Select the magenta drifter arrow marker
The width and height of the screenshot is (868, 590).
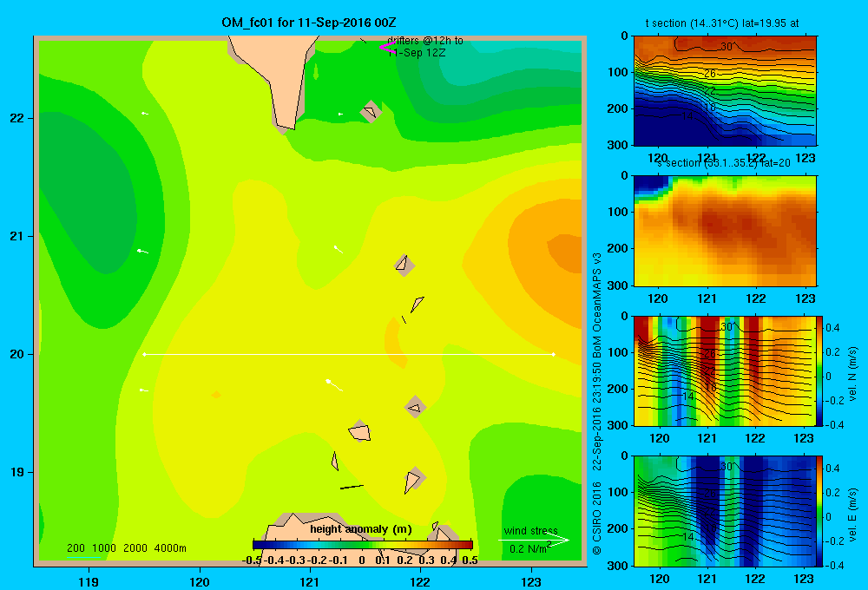[x=386, y=47]
